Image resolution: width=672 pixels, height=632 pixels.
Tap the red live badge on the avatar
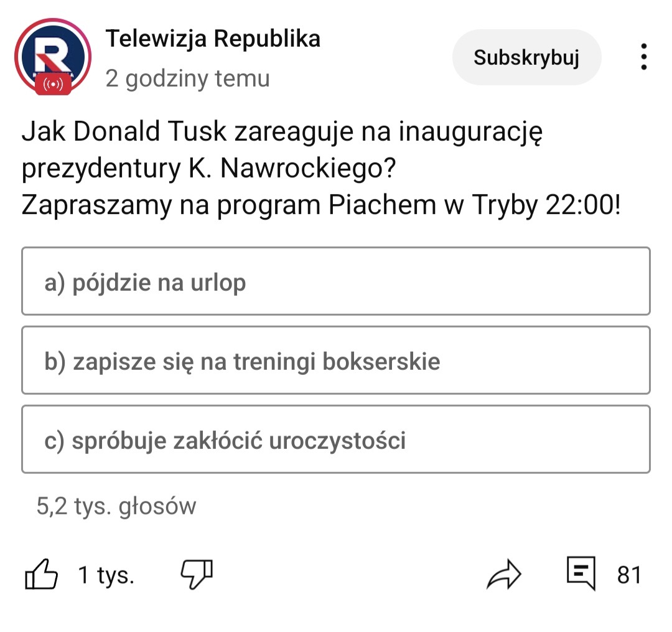coord(52,83)
